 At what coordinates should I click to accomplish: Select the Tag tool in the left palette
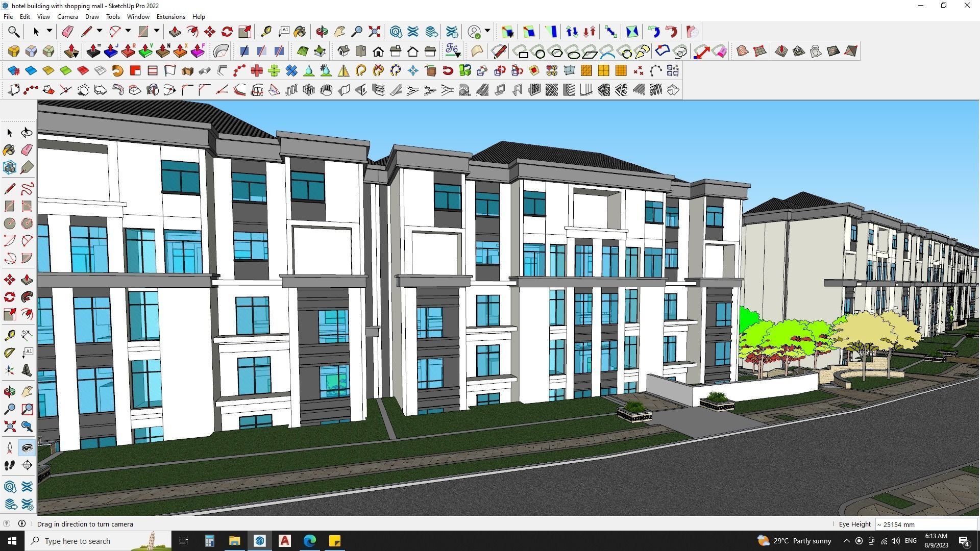tap(27, 167)
